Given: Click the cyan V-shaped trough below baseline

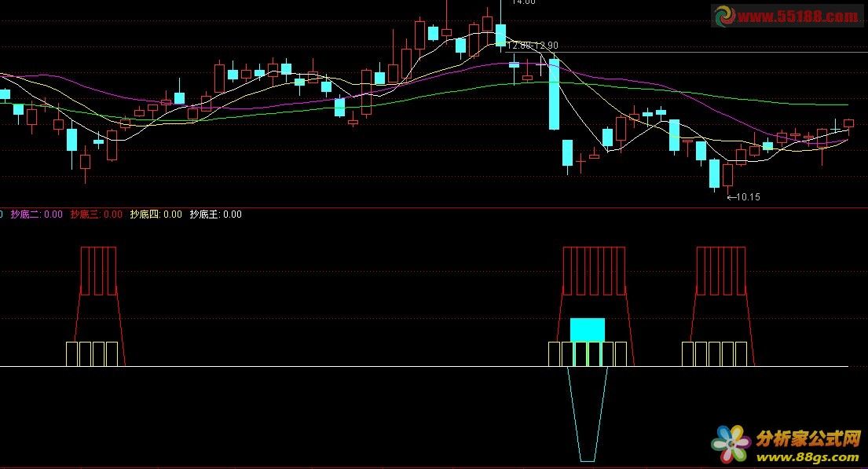Looking at the screenshot, I should [x=588, y=414].
